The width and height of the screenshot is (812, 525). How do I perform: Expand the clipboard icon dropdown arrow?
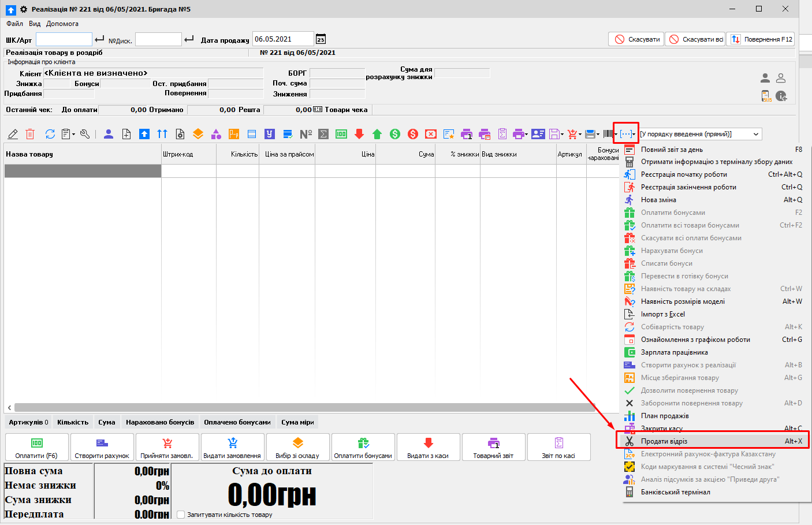click(73, 135)
